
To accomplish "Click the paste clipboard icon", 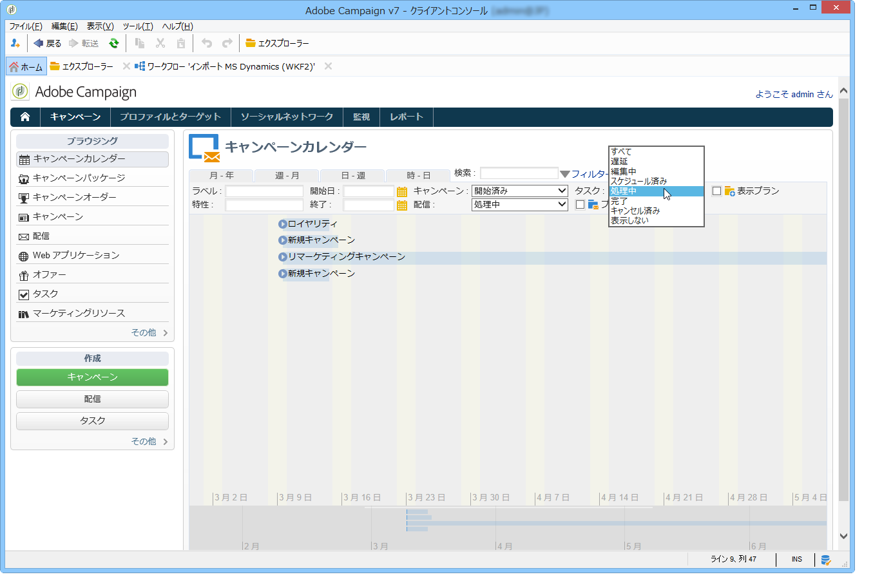I will coord(181,43).
